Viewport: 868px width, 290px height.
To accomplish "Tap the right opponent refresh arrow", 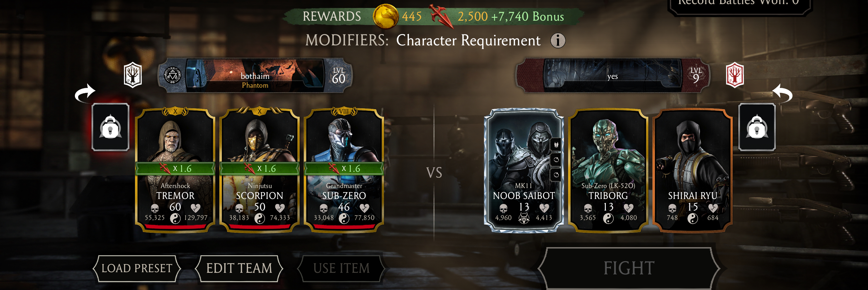I will pyautogui.click(x=782, y=93).
